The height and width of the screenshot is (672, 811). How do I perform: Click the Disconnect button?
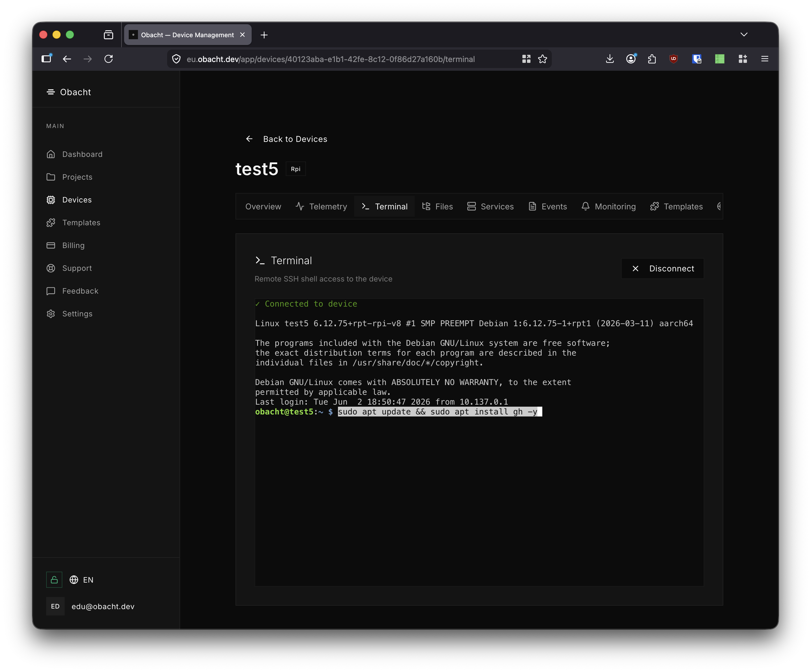pyautogui.click(x=662, y=268)
